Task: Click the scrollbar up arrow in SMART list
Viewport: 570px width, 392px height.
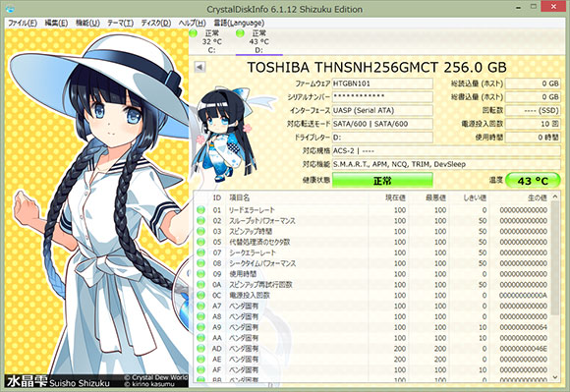Action: pyautogui.click(x=555, y=196)
